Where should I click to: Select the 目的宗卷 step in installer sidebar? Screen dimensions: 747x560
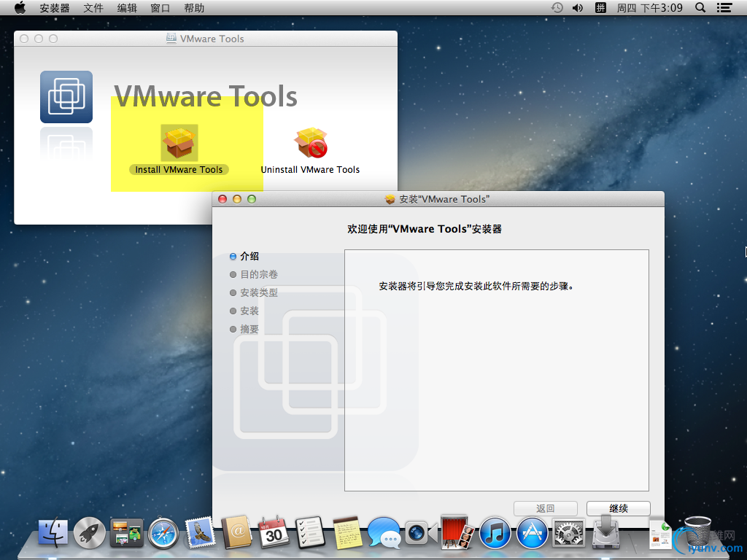point(253,274)
